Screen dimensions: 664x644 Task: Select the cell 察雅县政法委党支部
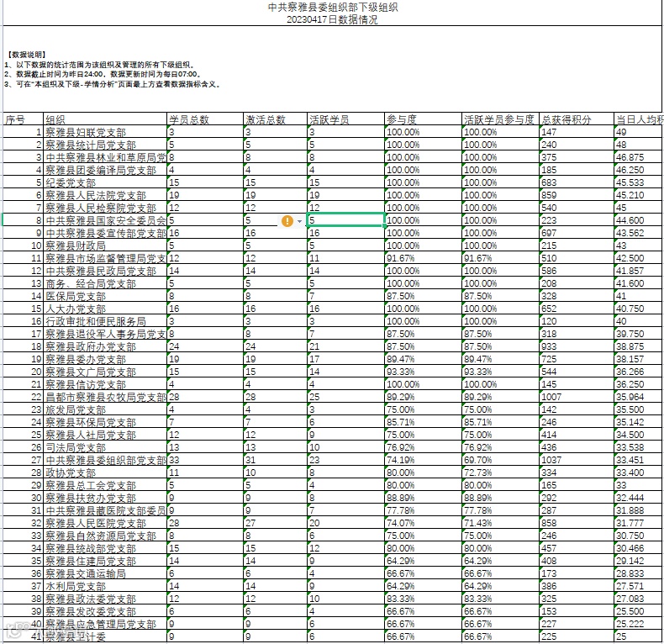point(105,599)
